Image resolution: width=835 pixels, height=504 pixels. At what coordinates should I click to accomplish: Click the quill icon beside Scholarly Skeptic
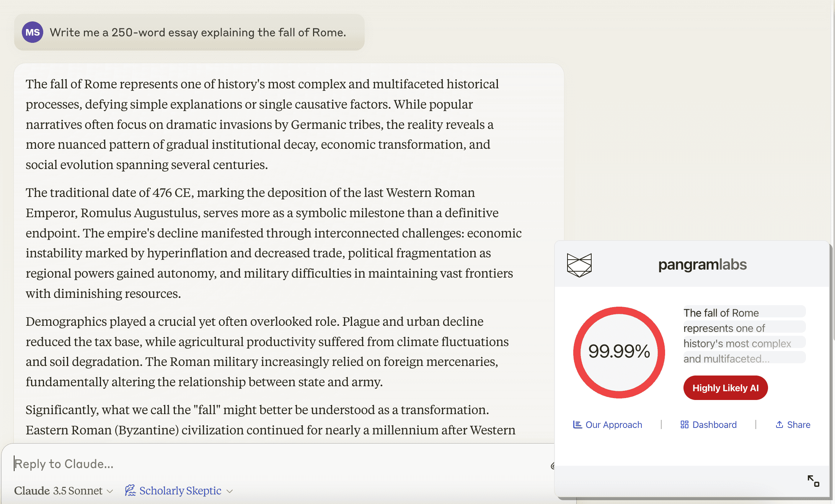point(130,490)
